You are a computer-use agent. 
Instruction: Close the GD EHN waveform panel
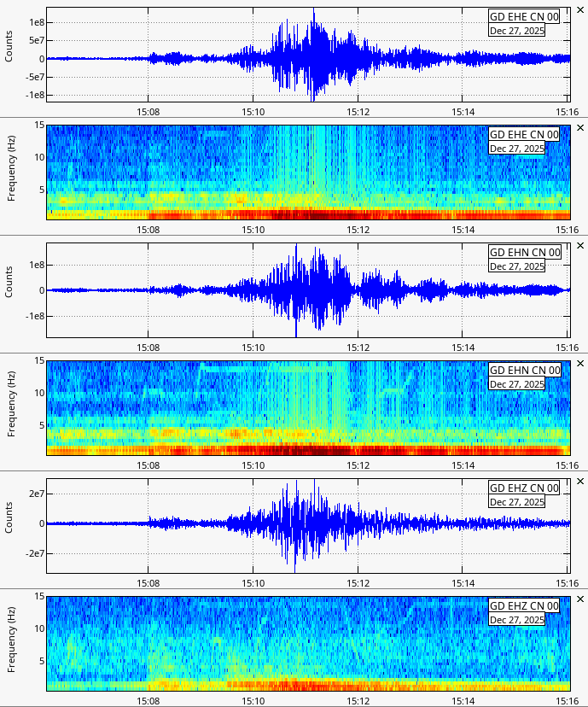[580, 245]
